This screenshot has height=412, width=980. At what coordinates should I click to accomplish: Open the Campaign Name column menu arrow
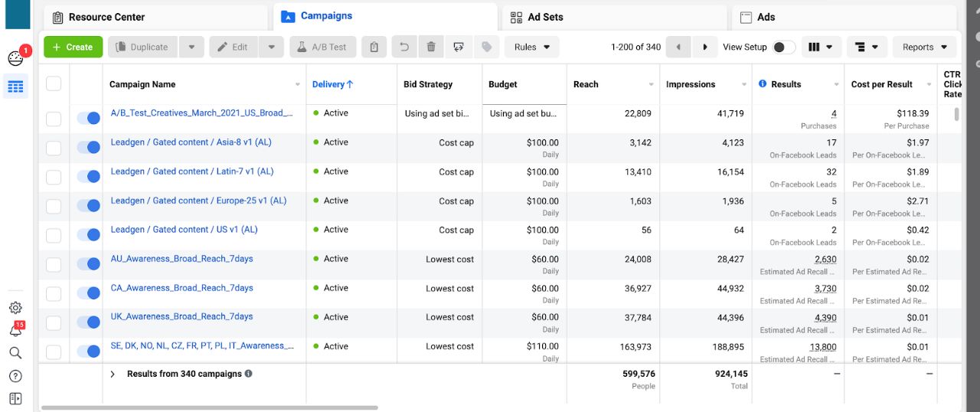pyautogui.click(x=298, y=84)
